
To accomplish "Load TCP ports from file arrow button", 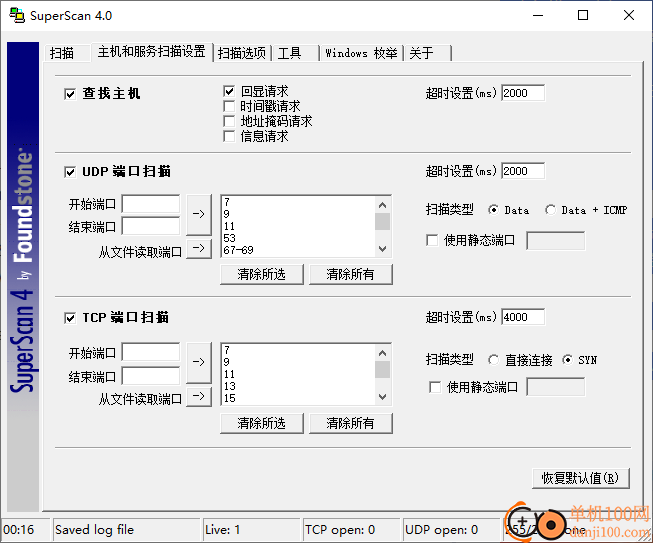I will [x=199, y=396].
